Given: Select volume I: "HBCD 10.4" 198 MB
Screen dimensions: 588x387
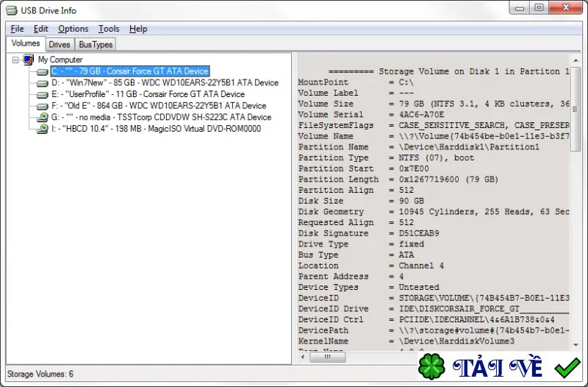Looking at the screenshot, I should pyautogui.click(x=156, y=129).
